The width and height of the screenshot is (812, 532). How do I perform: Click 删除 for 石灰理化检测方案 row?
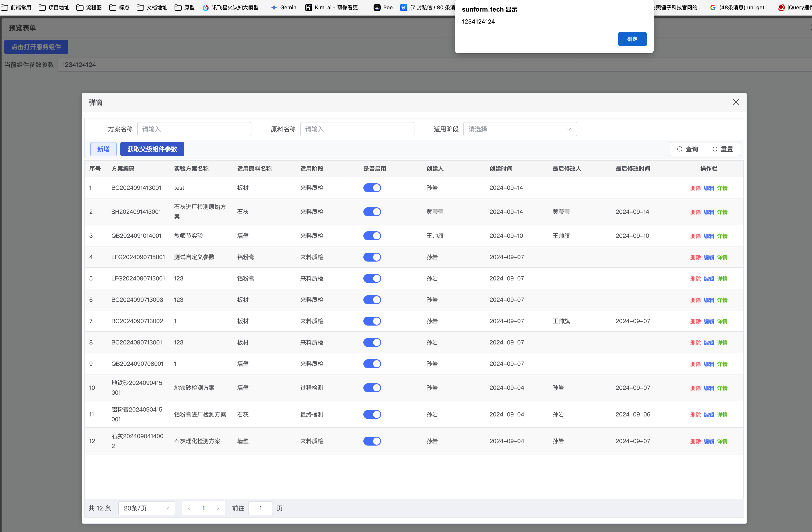click(695, 441)
